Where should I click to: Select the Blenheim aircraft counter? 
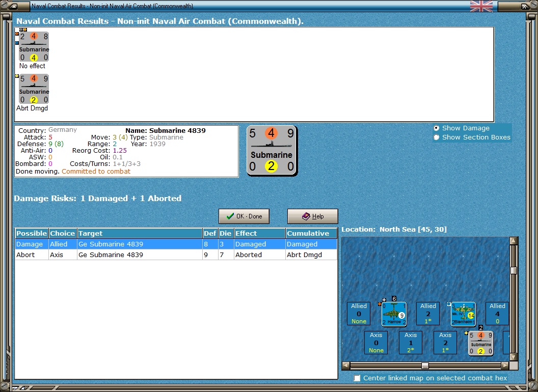pyautogui.click(x=463, y=314)
